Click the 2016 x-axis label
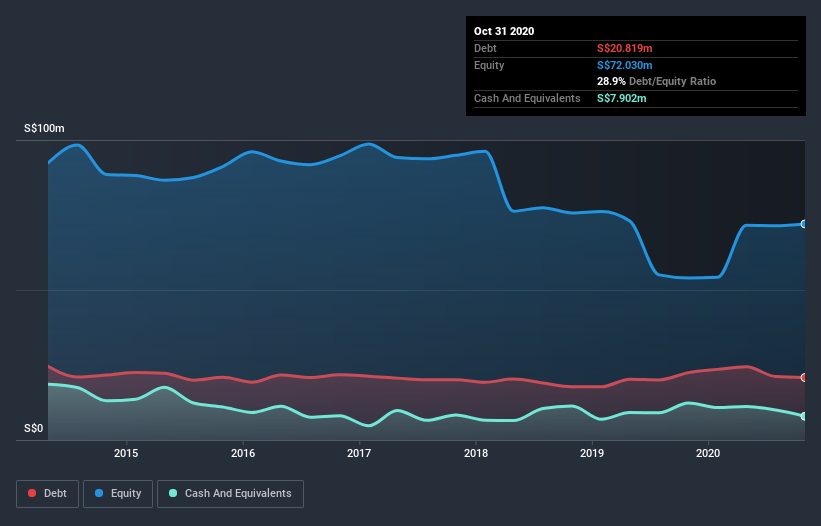 pyautogui.click(x=243, y=453)
